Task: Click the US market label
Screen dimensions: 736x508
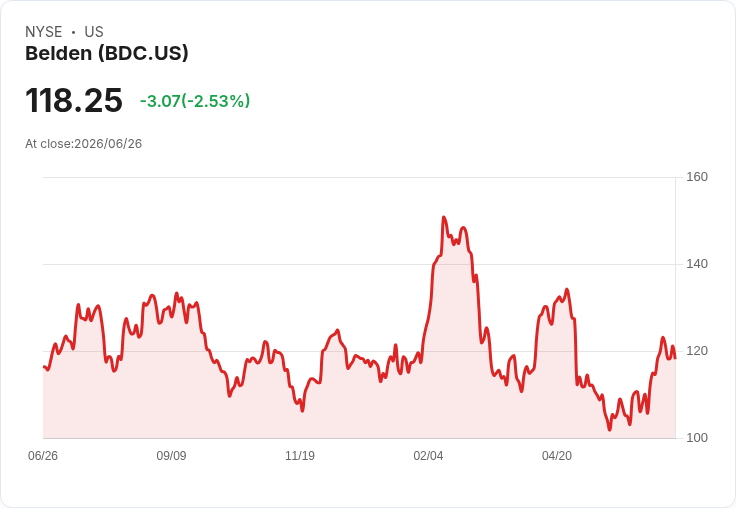Action: [x=94, y=32]
